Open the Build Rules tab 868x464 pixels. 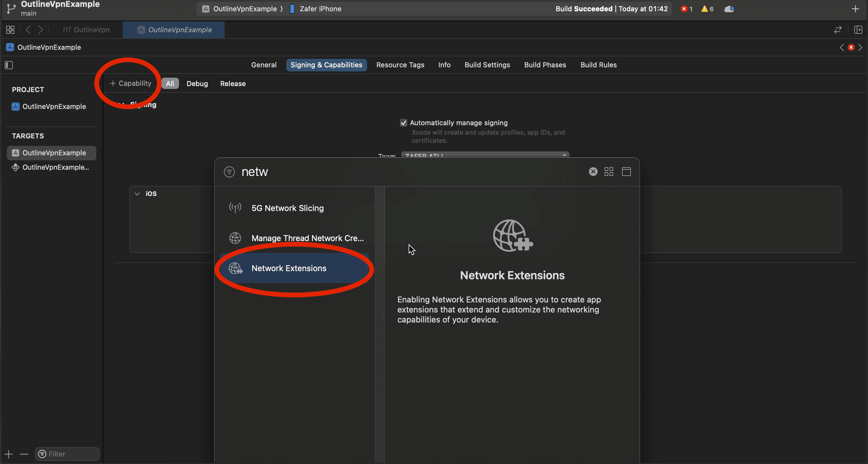(x=599, y=65)
